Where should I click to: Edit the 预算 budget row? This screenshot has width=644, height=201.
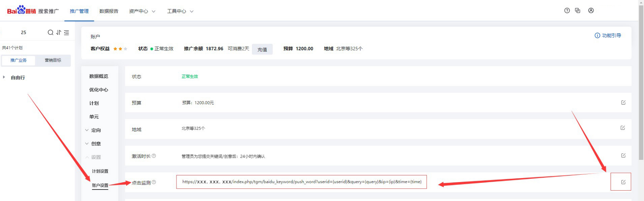click(x=623, y=103)
